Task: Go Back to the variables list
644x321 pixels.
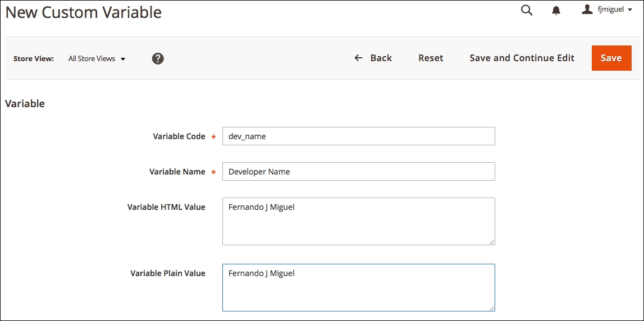Action: tap(373, 58)
